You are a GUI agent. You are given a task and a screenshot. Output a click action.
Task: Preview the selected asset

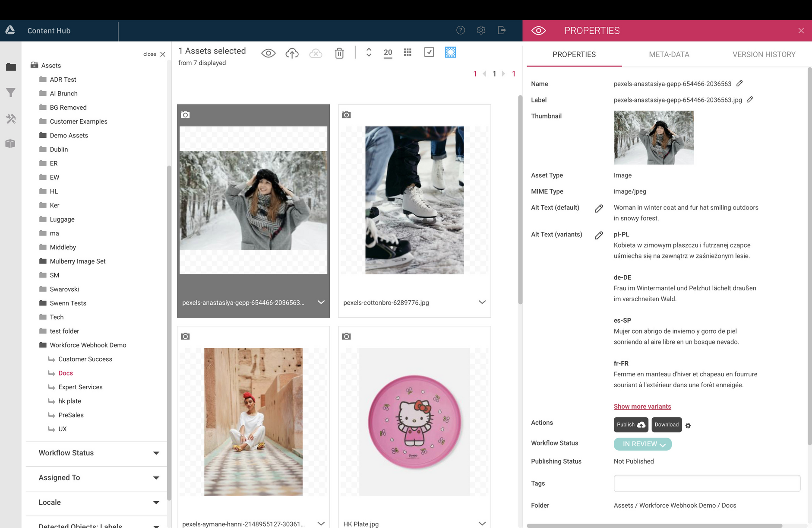(x=269, y=52)
